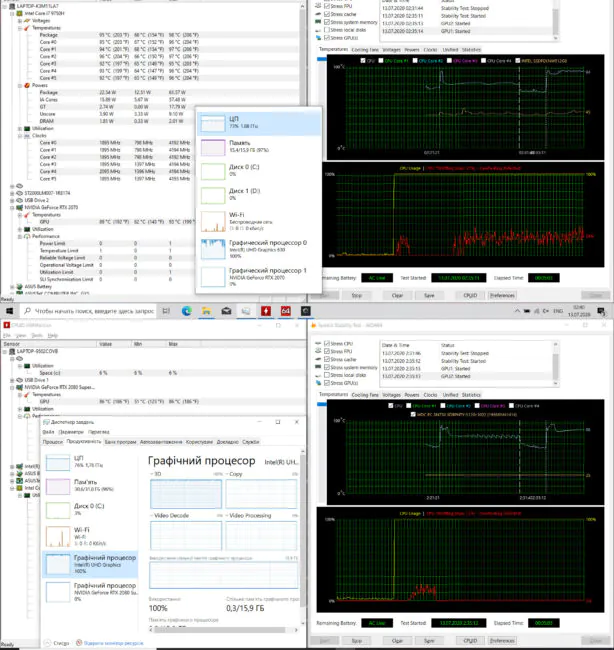Click the Stop button in lower AIDA64 window
This screenshot has height=650, width=614.
point(357,640)
